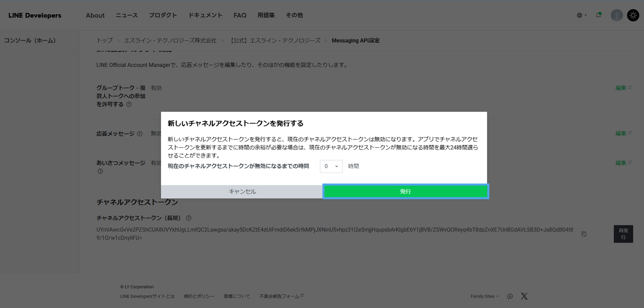
Task: Click help icon below あいさつメッセージ
Action: tap(100, 171)
